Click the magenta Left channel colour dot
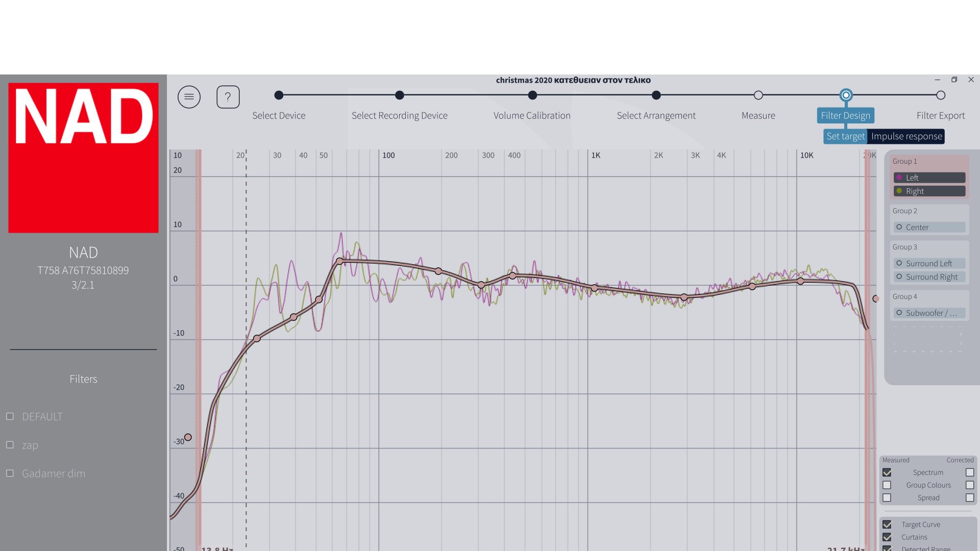The height and width of the screenshot is (551, 980). (x=899, y=178)
